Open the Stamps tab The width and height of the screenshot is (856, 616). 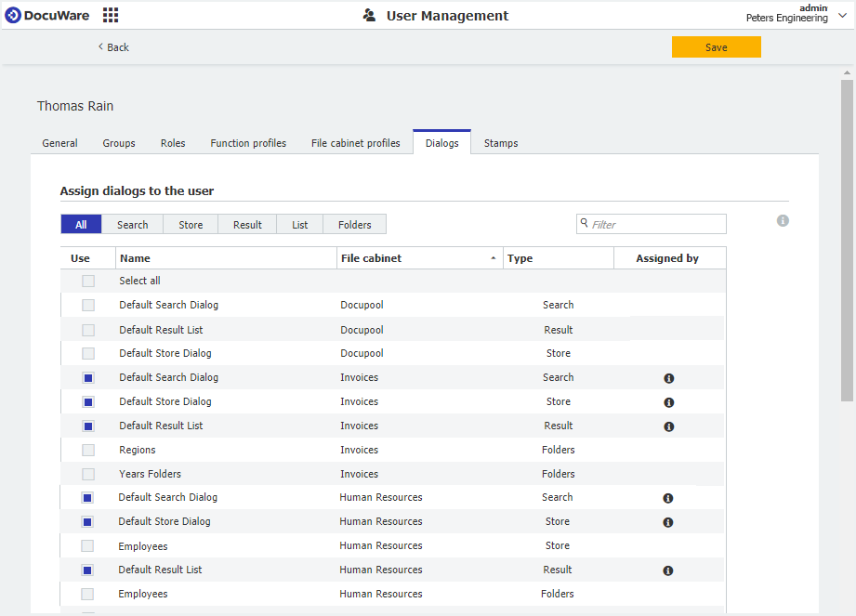[x=501, y=143]
